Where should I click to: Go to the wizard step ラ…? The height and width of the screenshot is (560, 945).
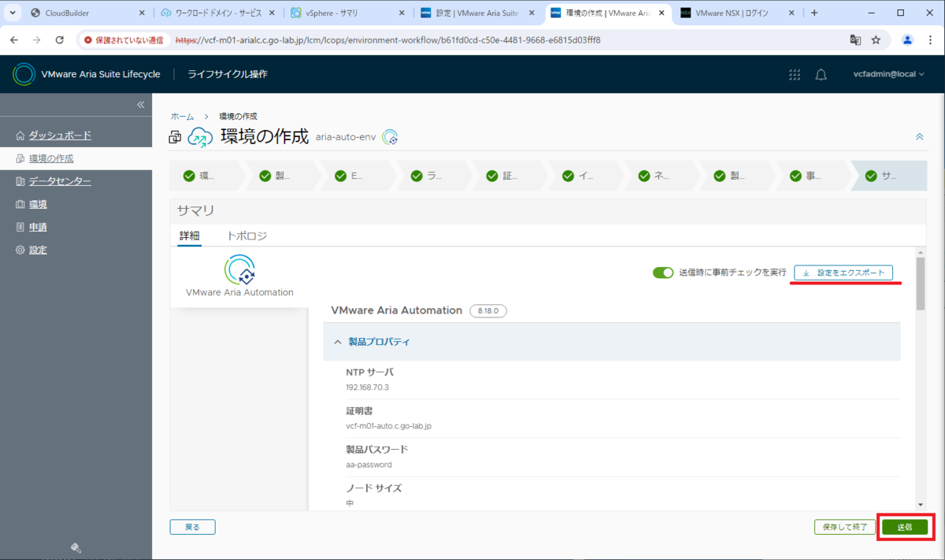[434, 176]
